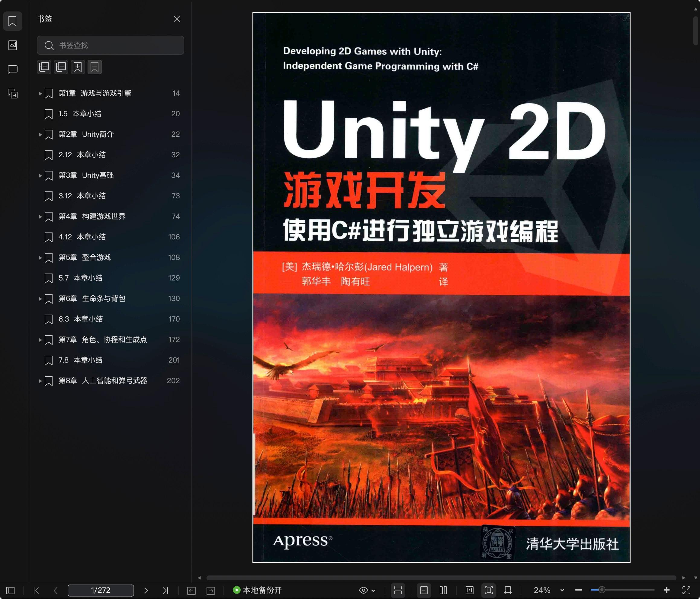Add a new bookmark using the bookmark-plus icon
This screenshot has width=700, height=599.
(78, 67)
